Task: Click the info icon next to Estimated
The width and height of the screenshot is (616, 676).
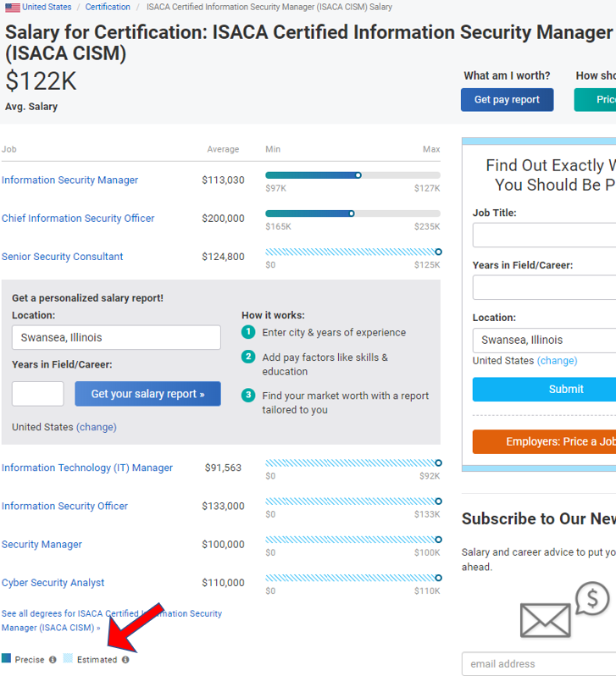Action: (125, 660)
